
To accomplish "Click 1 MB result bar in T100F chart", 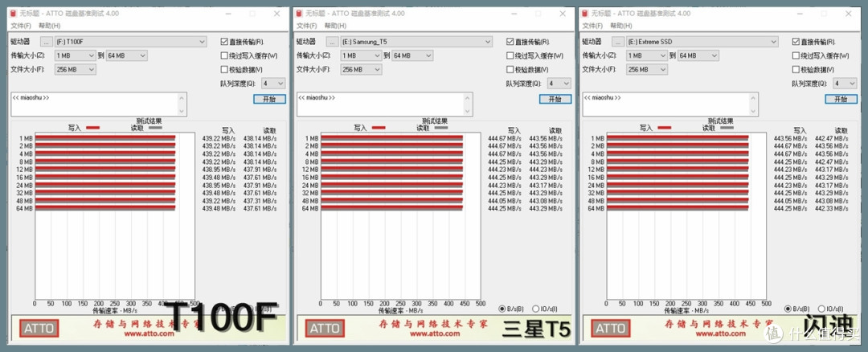I will pos(105,138).
